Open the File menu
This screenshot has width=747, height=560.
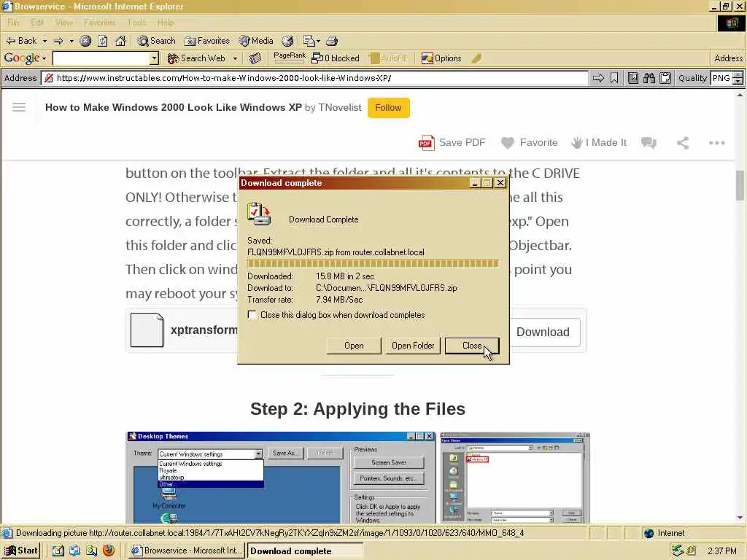13,23
